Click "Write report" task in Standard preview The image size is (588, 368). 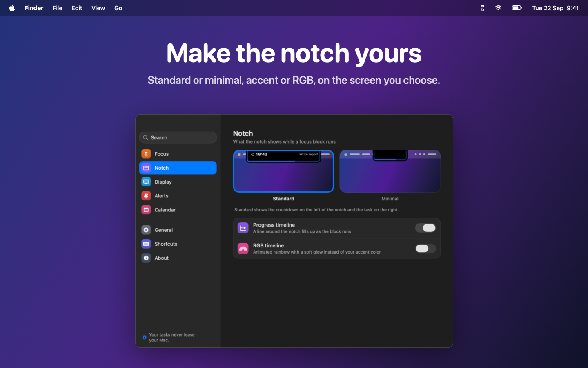pyautogui.click(x=309, y=154)
